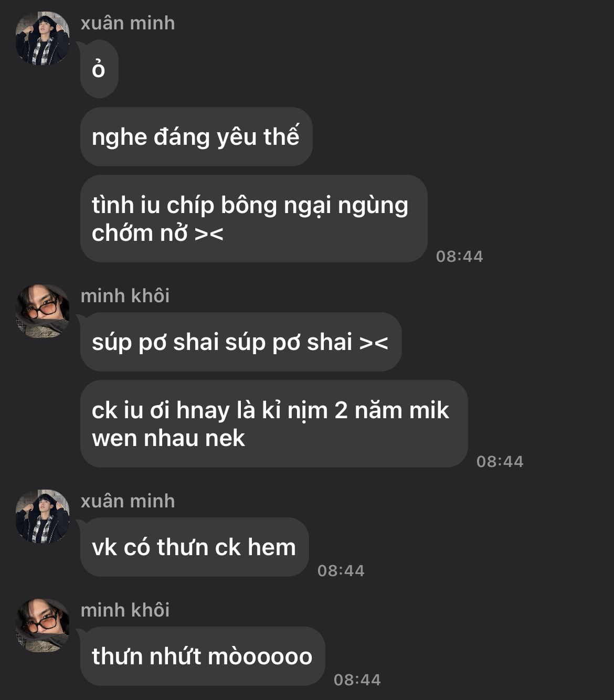Tap the "ck iu ơi hnay" anniversary message
Viewport: 614px width, 700px height.
pos(274,424)
